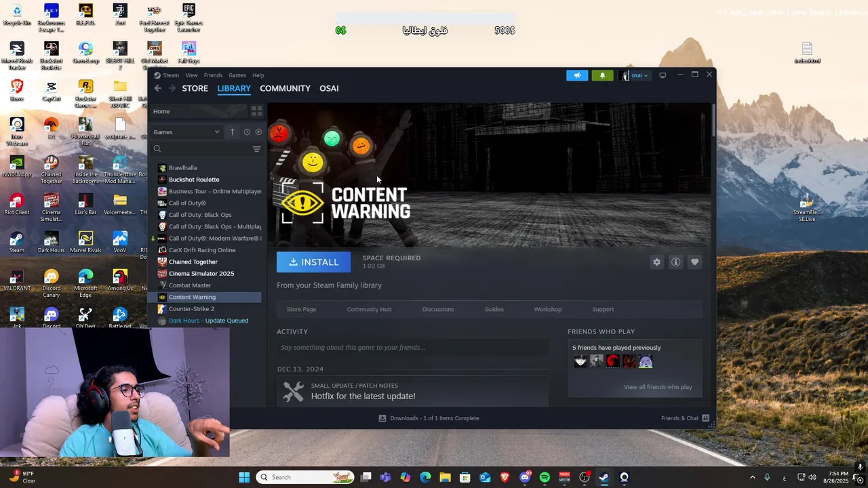Click the Steam library vertical scrollbar
This screenshot has width=868, height=488.
coord(713,121)
